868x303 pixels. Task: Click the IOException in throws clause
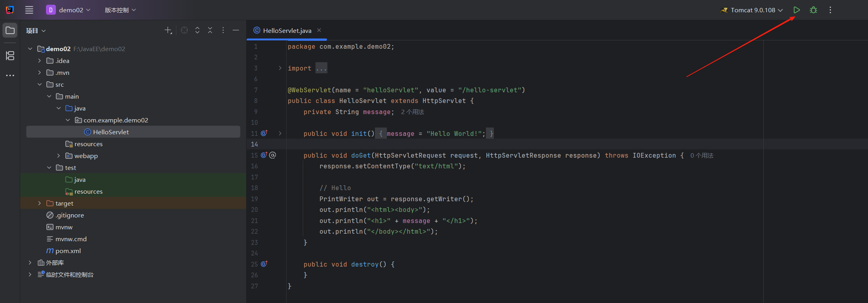coord(654,156)
